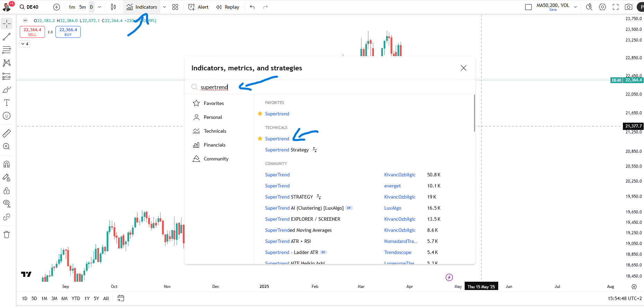Open the indicator templates grid icon
Screen dimensions: 644x307
(175, 7)
